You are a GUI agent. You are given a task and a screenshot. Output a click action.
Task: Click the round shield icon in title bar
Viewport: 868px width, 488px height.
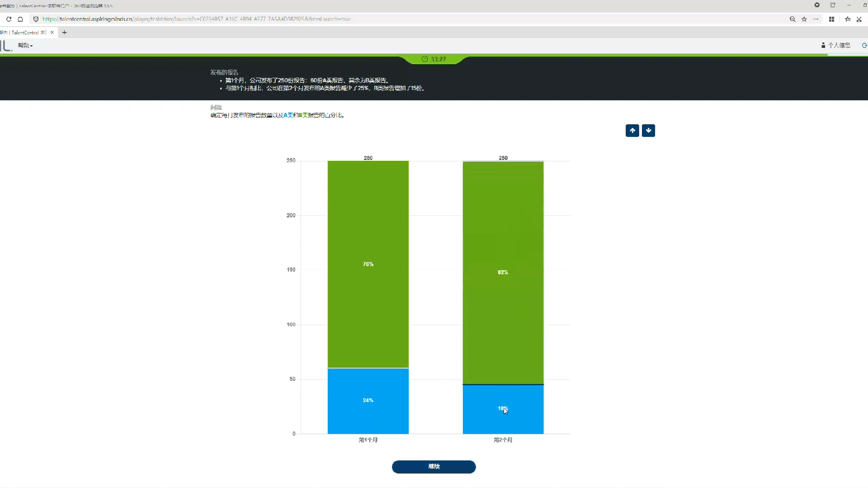[817, 5]
